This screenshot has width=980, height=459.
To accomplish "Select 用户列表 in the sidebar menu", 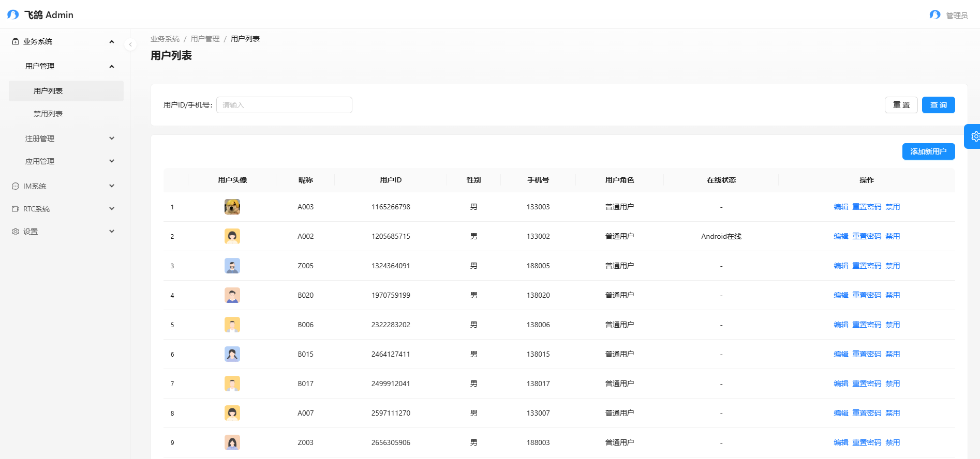I will tap(48, 91).
